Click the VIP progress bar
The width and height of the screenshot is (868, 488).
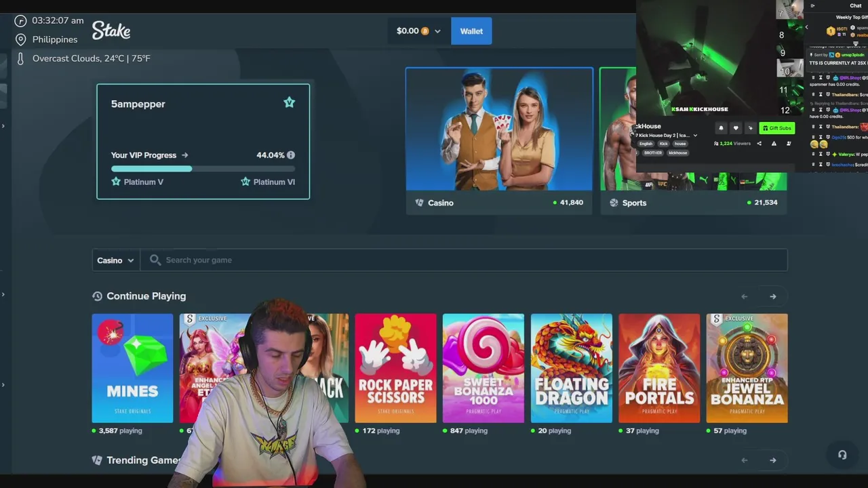click(203, 169)
